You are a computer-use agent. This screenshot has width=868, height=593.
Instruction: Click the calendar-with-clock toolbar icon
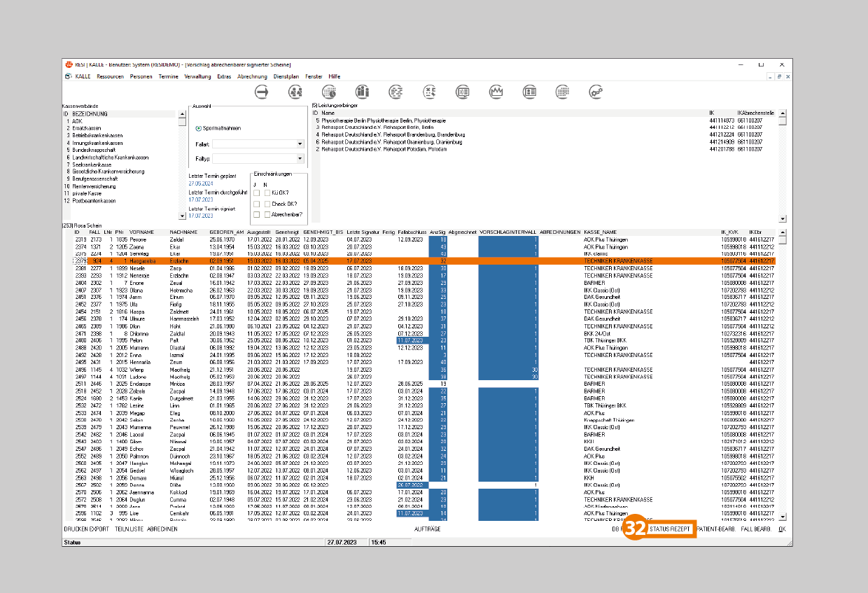pyautogui.click(x=329, y=92)
